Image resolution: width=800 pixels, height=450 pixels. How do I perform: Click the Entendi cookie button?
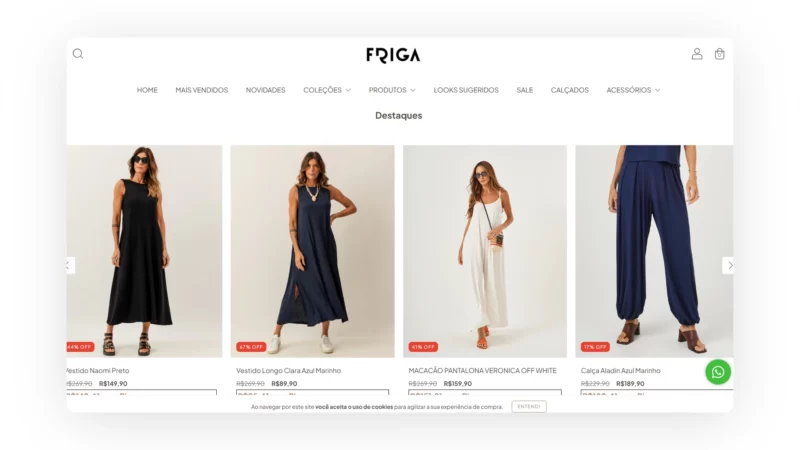tap(529, 407)
